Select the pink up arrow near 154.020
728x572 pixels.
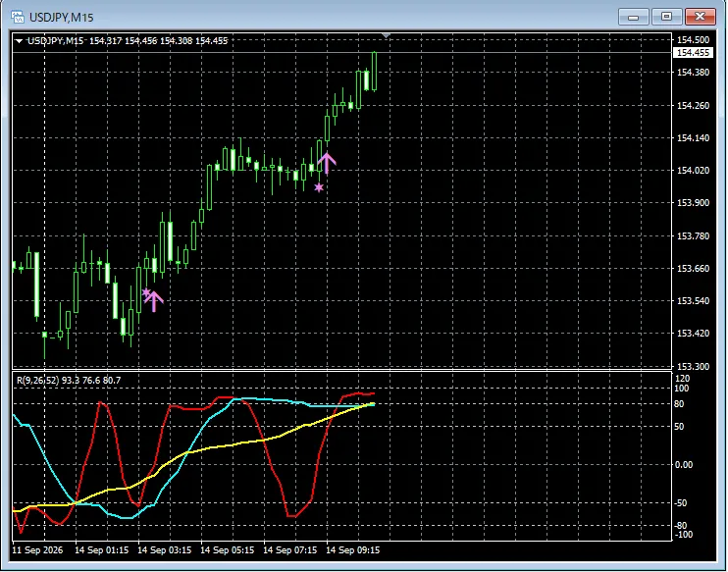(327, 163)
